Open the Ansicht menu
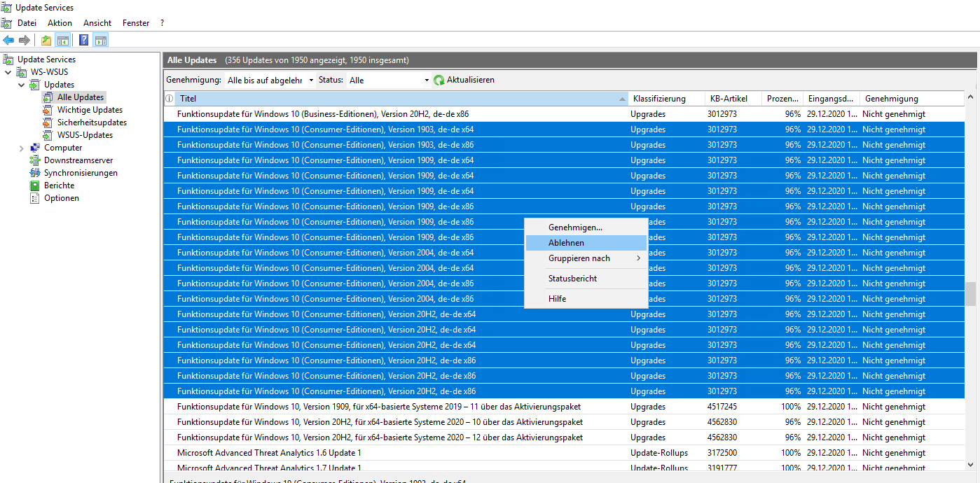This screenshot has height=483, width=980. pyautogui.click(x=97, y=23)
